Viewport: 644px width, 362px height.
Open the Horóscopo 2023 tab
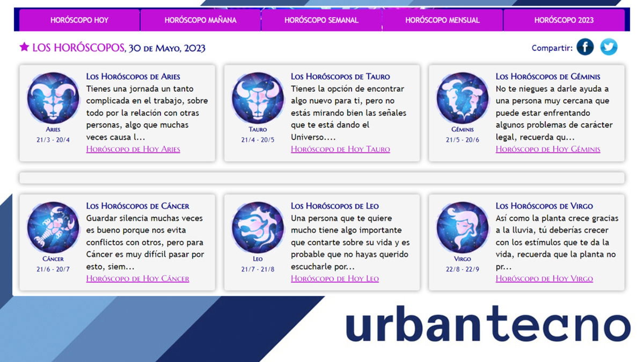pyautogui.click(x=563, y=20)
